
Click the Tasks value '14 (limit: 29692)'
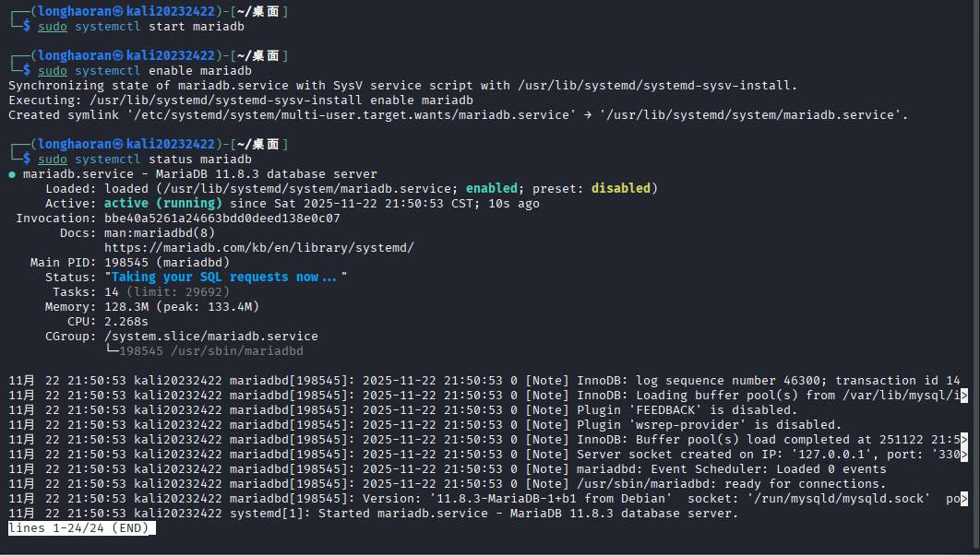click(167, 291)
